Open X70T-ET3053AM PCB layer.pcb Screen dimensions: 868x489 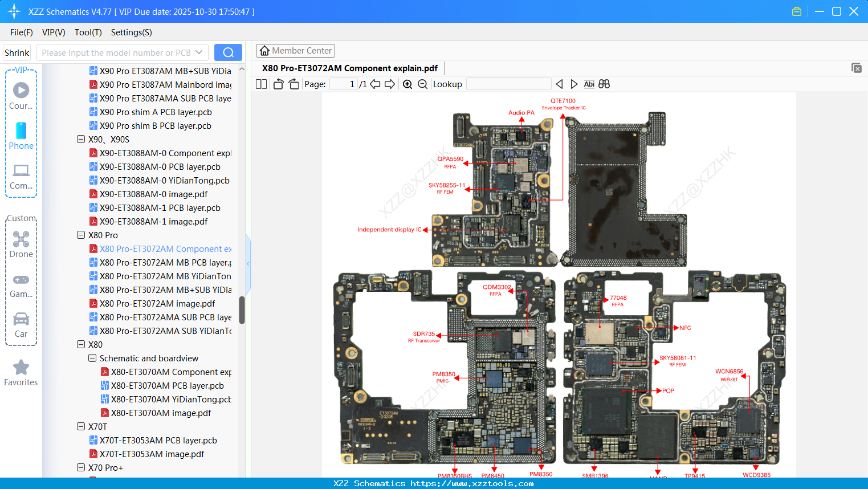click(x=153, y=440)
